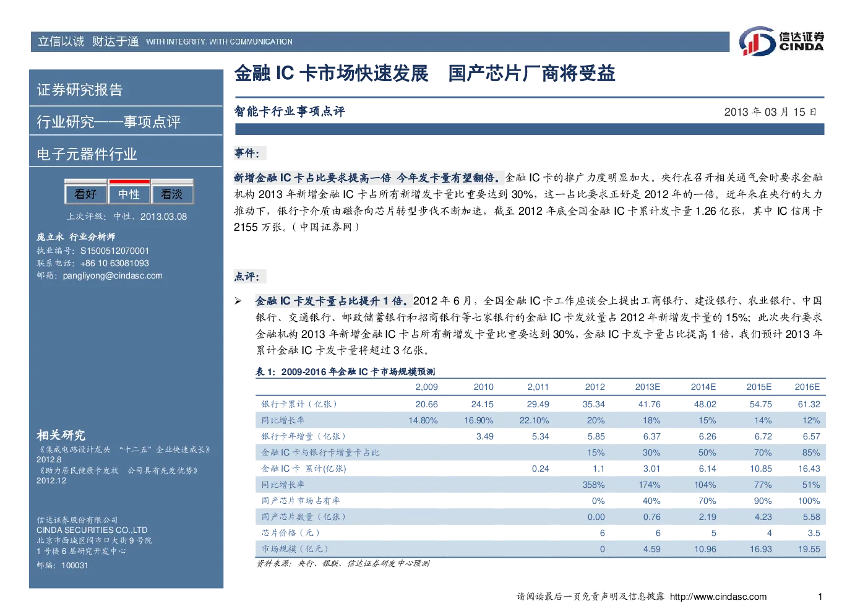The width and height of the screenshot is (868, 614).
Task: Click CINDA SECURITIES CO.,LTD text
Action: point(92,530)
